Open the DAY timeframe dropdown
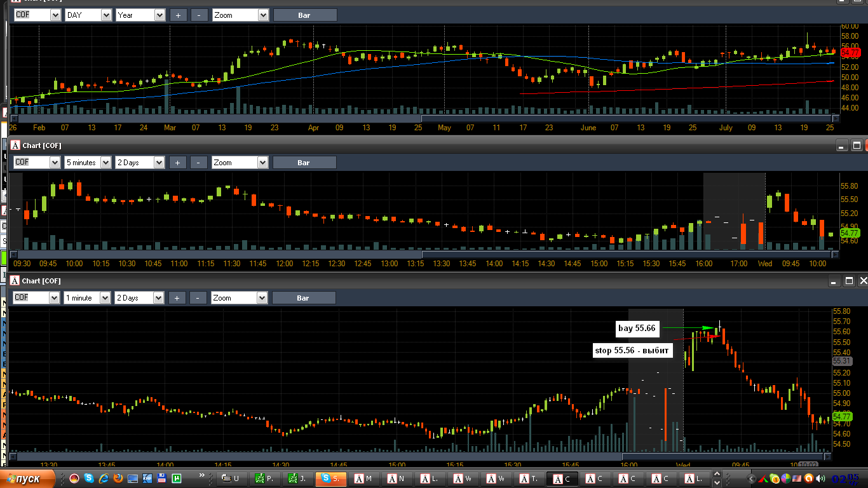 88,15
